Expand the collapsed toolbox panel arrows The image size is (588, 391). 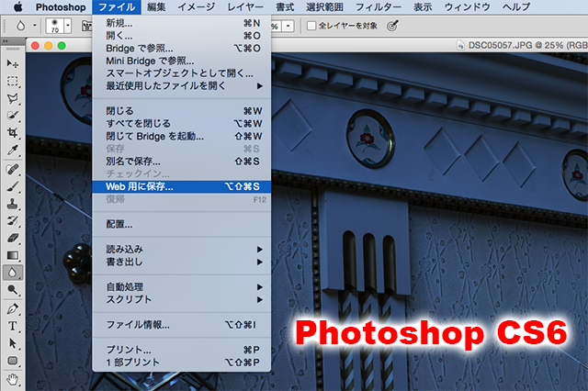6,41
